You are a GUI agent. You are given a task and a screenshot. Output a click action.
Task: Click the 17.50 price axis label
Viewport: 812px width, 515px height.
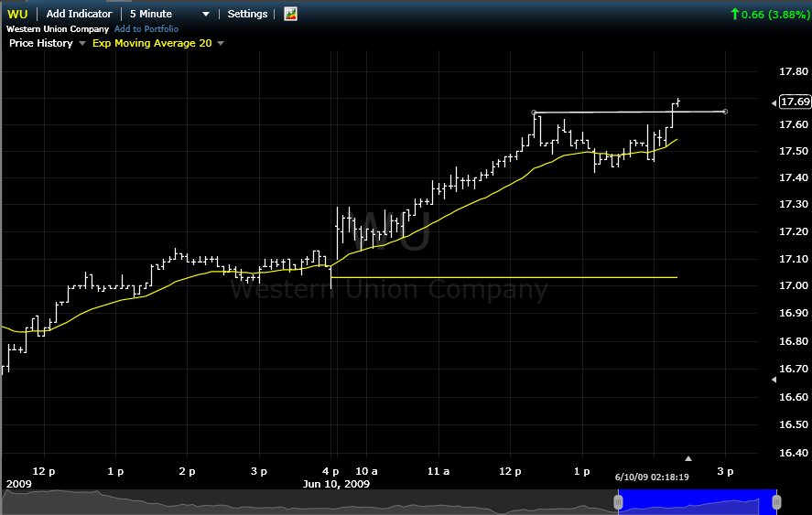point(794,151)
